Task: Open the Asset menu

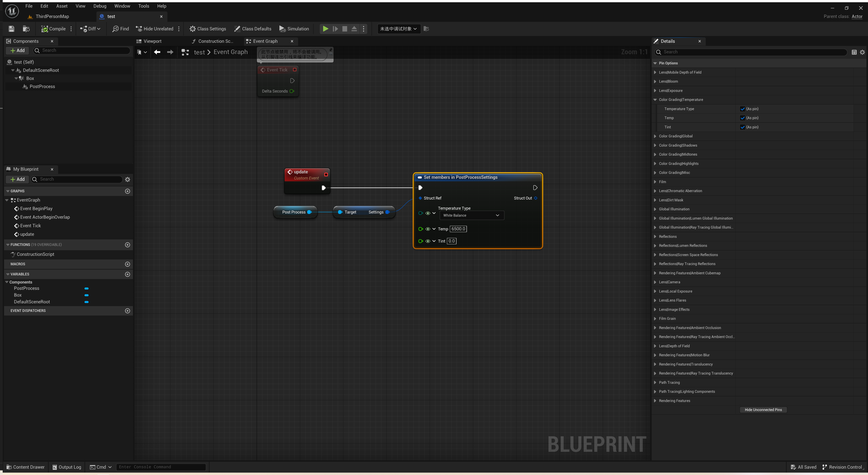Action: [x=62, y=6]
